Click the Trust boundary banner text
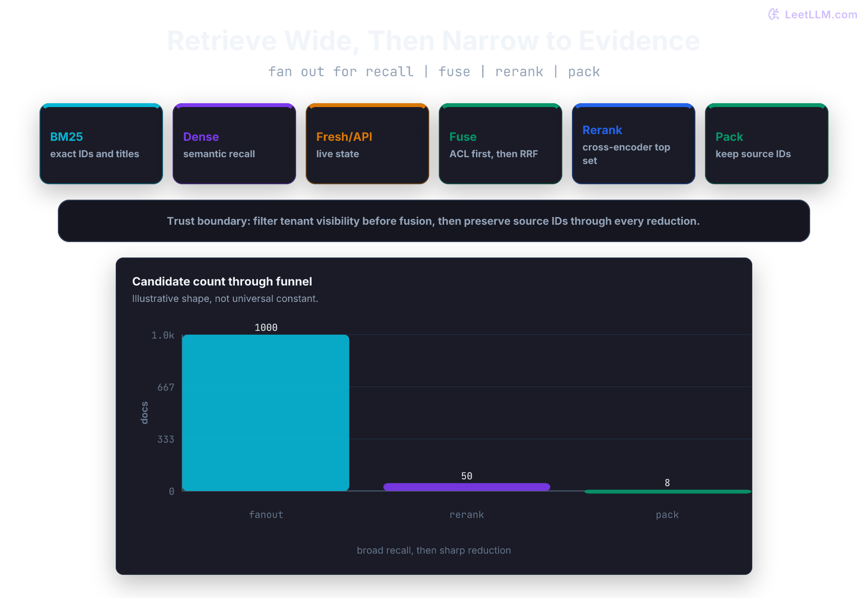 point(434,221)
